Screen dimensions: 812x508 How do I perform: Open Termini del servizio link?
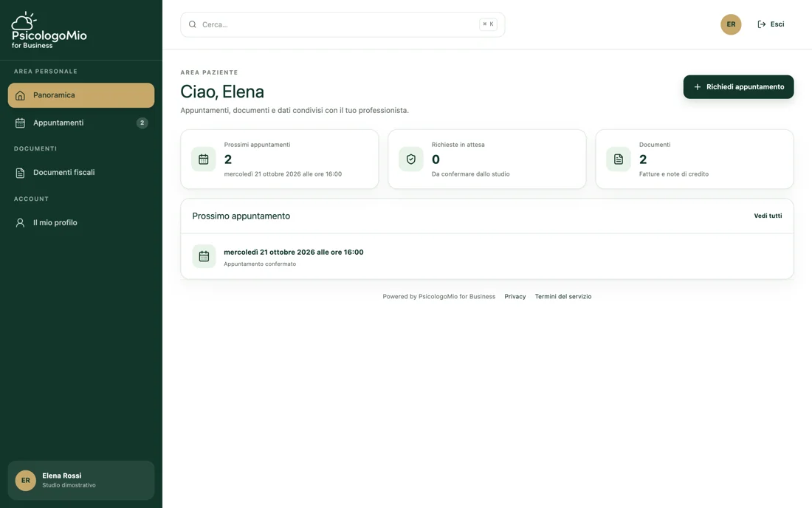[563, 297]
